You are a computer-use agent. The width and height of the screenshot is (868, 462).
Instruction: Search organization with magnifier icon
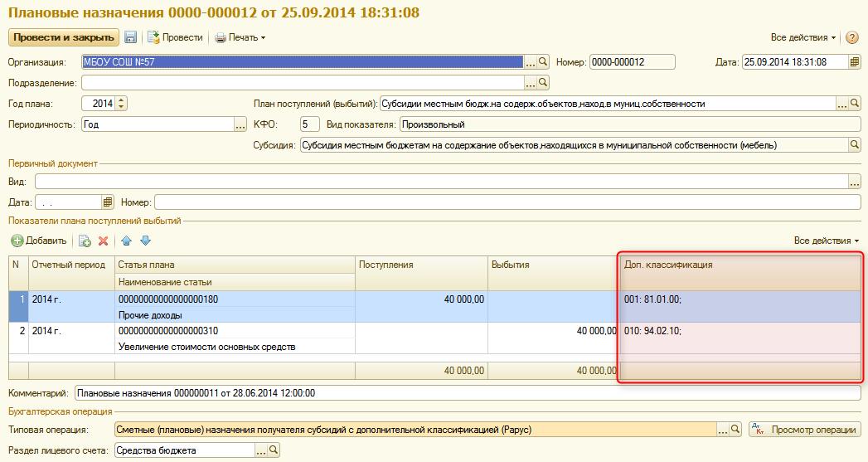pos(543,62)
